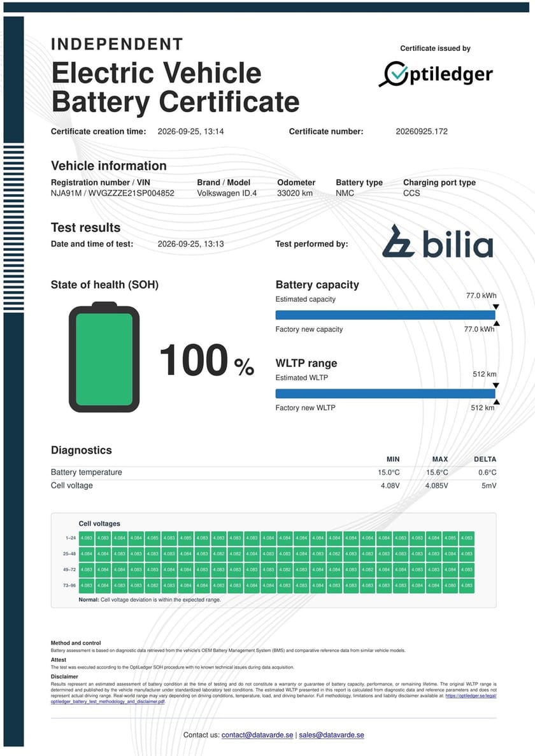Click the MIN column header
Image resolution: width=535 pixels, height=756 pixels.
point(393,459)
